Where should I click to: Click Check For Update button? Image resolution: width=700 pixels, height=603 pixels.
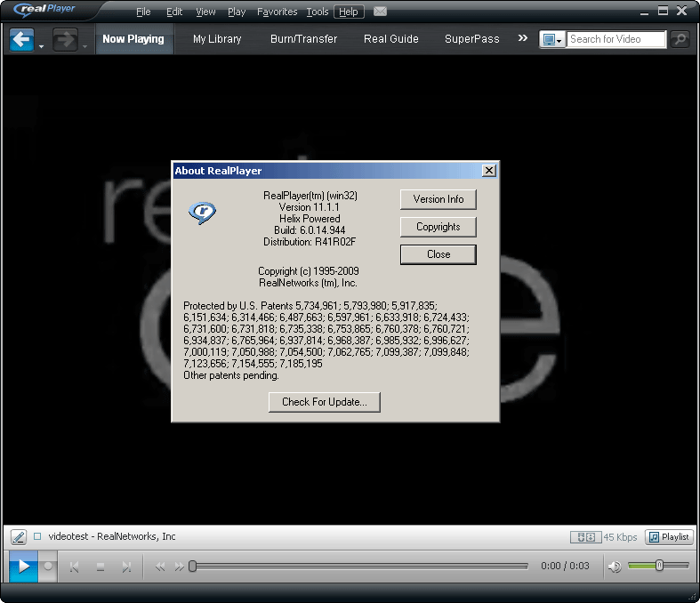point(325,402)
